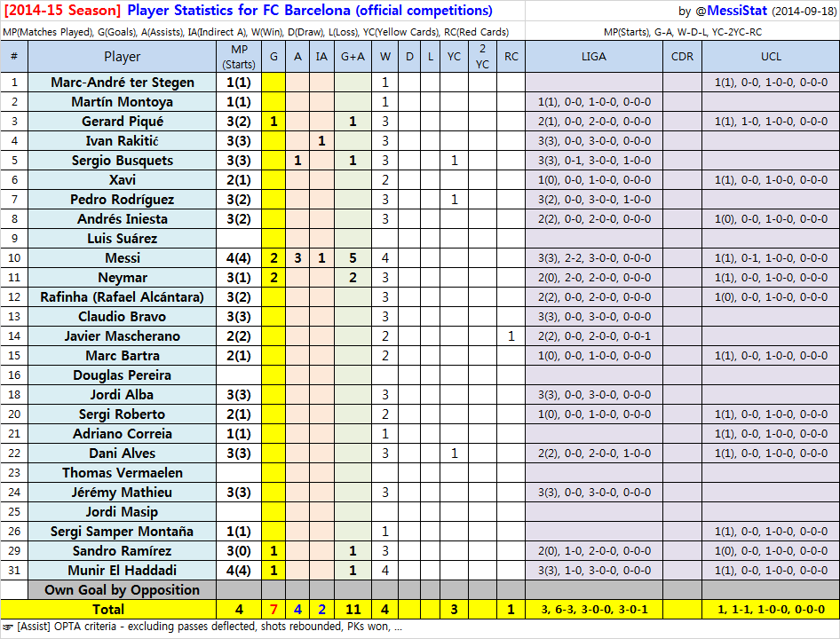The width and height of the screenshot is (840, 639).
Task: Select the Messi player name cell
Action: 122,258
